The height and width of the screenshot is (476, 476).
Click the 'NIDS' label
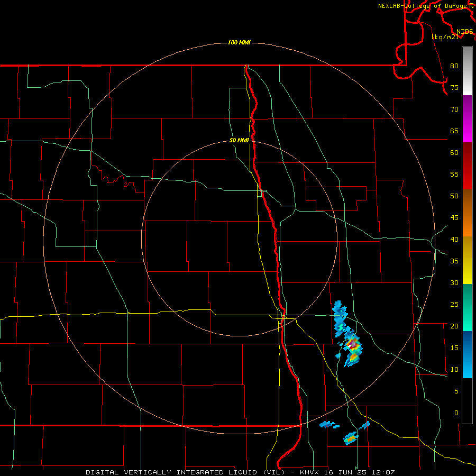coord(465,32)
